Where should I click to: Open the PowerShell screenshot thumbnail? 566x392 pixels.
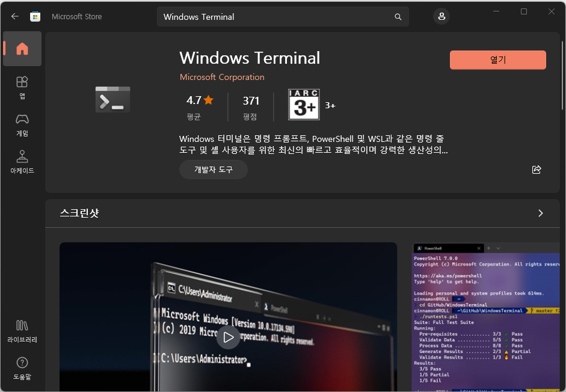coord(485,317)
